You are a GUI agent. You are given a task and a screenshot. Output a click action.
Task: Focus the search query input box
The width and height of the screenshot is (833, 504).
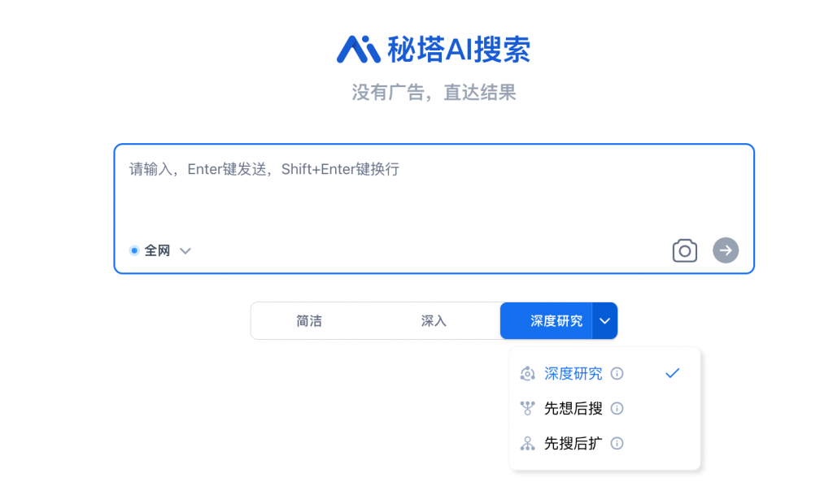click(x=434, y=191)
